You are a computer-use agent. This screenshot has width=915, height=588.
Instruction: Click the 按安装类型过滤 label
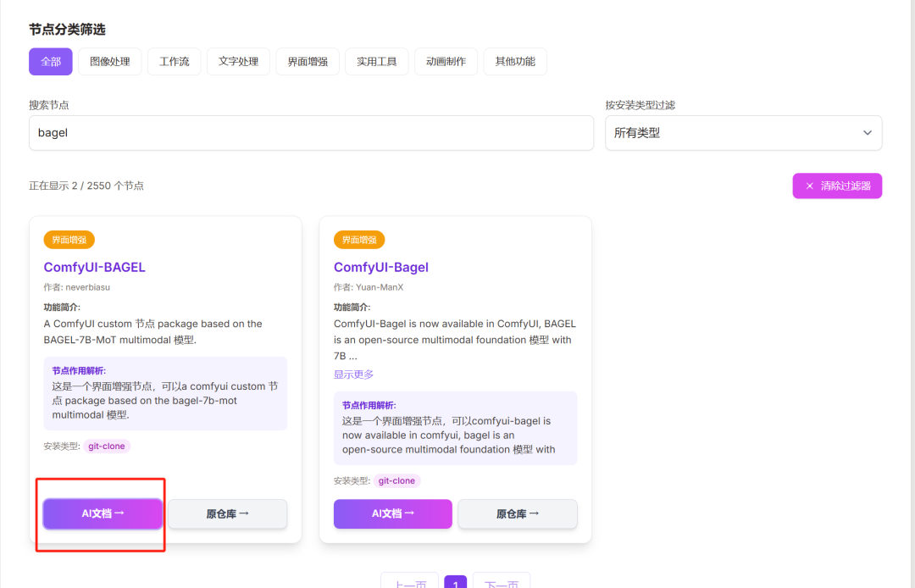(640, 105)
